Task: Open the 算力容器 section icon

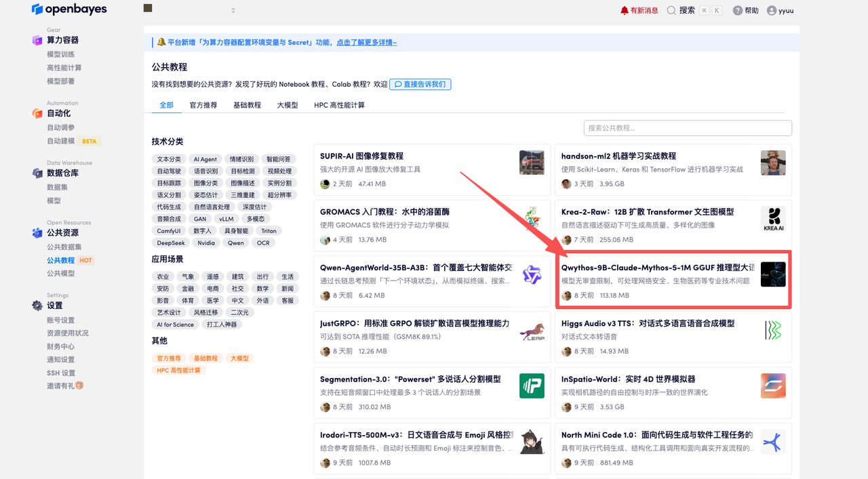Action: click(x=37, y=41)
